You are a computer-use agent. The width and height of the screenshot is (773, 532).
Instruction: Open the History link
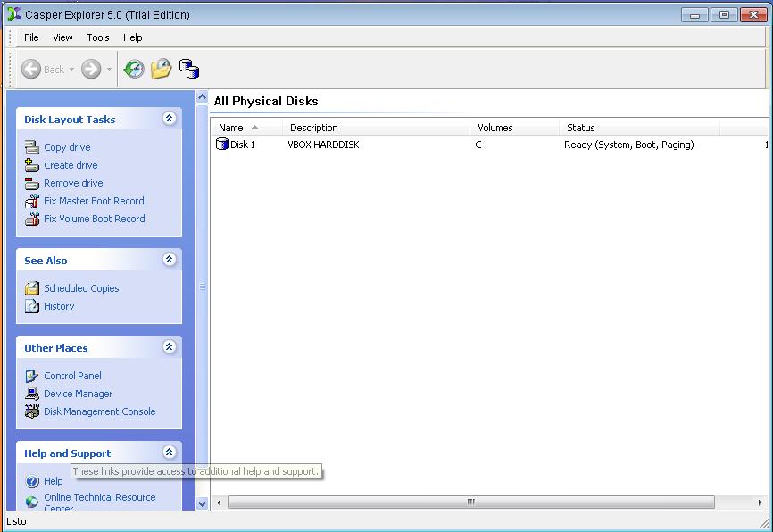tap(59, 306)
